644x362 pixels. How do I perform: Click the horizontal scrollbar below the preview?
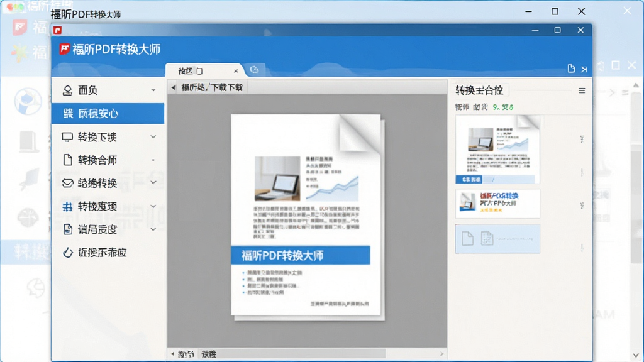293,353
